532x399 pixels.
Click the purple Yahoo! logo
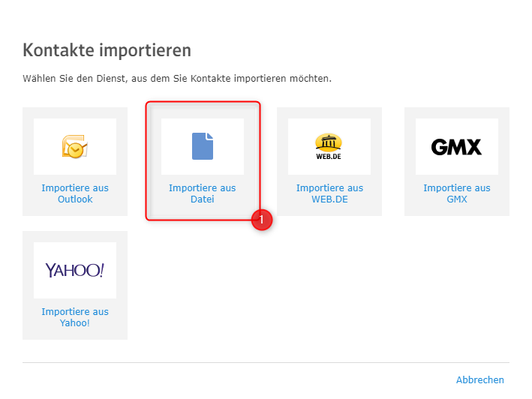pos(74,270)
